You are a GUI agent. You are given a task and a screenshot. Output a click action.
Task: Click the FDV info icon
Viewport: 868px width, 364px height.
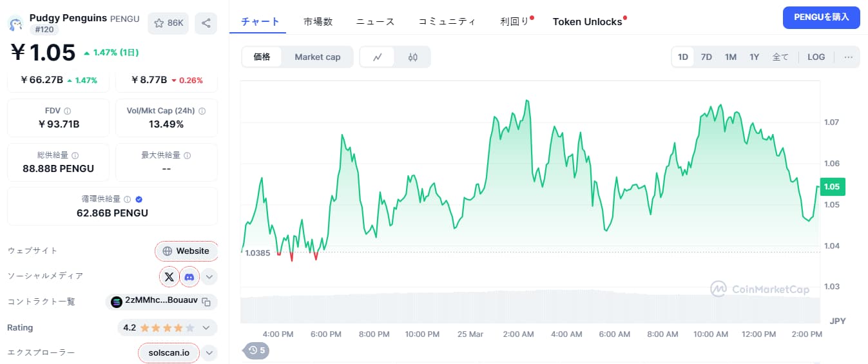pos(68,111)
